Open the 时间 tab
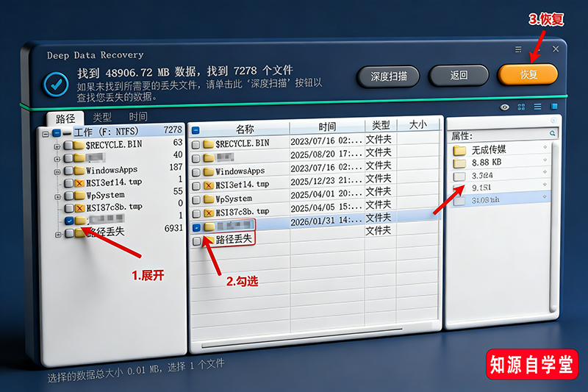Screen dimensions: 588x392 click(x=137, y=116)
